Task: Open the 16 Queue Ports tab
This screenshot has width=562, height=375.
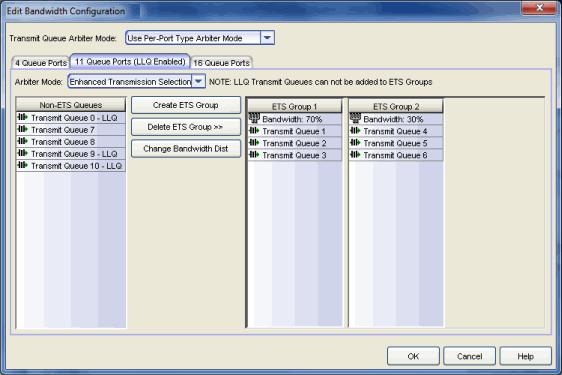Action: coord(221,63)
